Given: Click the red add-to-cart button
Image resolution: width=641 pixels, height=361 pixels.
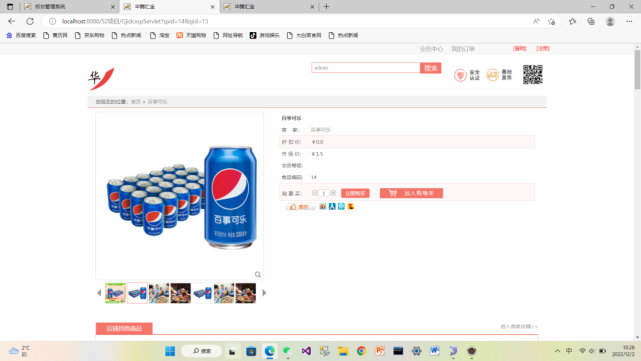Looking at the screenshot, I should coord(411,193).
